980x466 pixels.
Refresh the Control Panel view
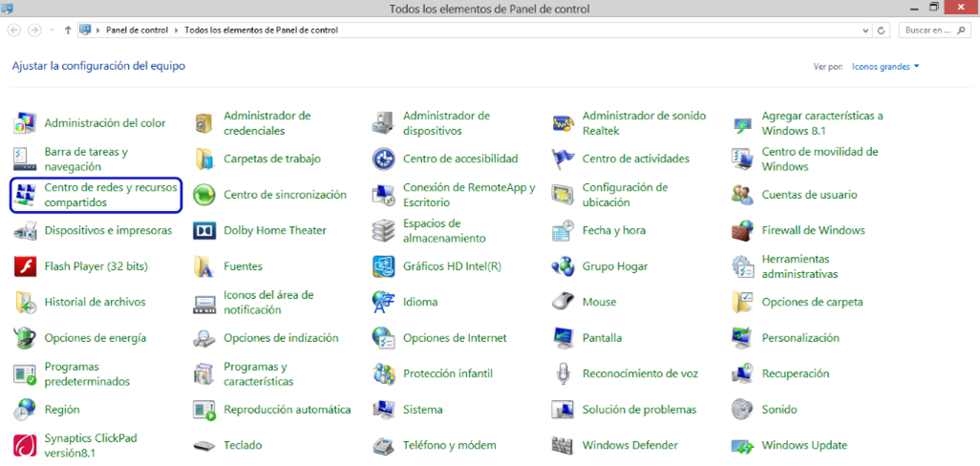click(x=882, y=30)
